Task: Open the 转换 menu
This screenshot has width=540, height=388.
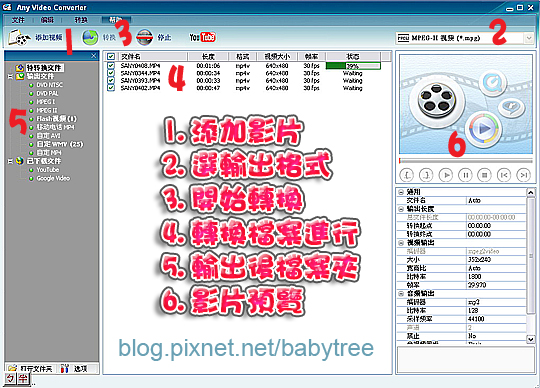Action: pyautogui.click(x=81, y=20)
